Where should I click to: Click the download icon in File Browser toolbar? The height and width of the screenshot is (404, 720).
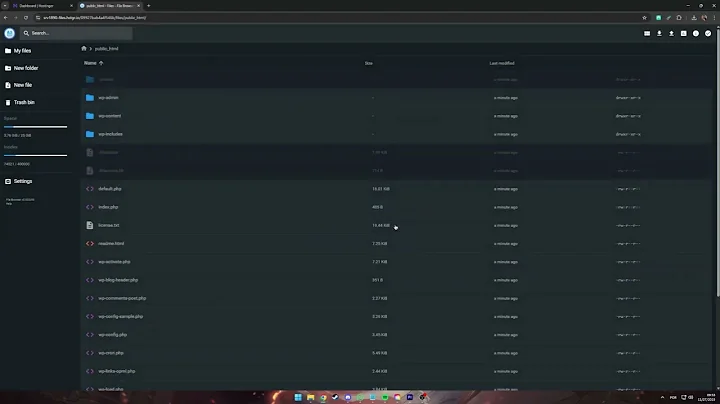coord(659,34)
